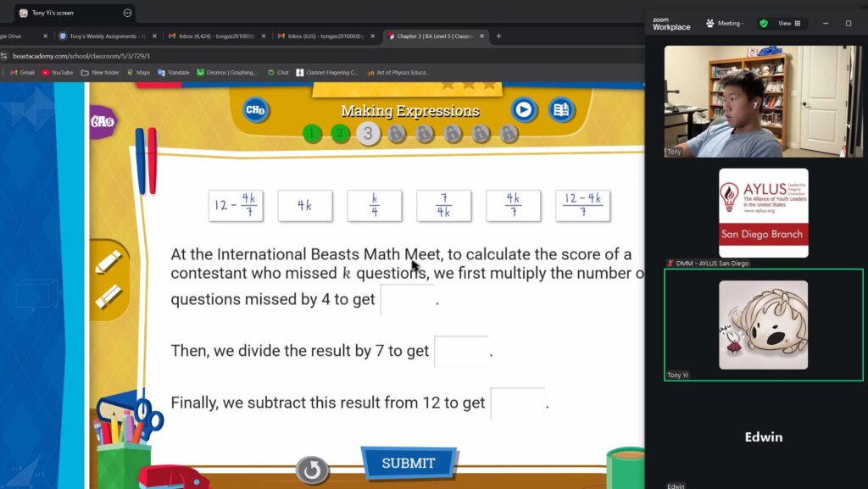
Task: Go to completed problem 1 circle
Action: [x=312, y=133]
